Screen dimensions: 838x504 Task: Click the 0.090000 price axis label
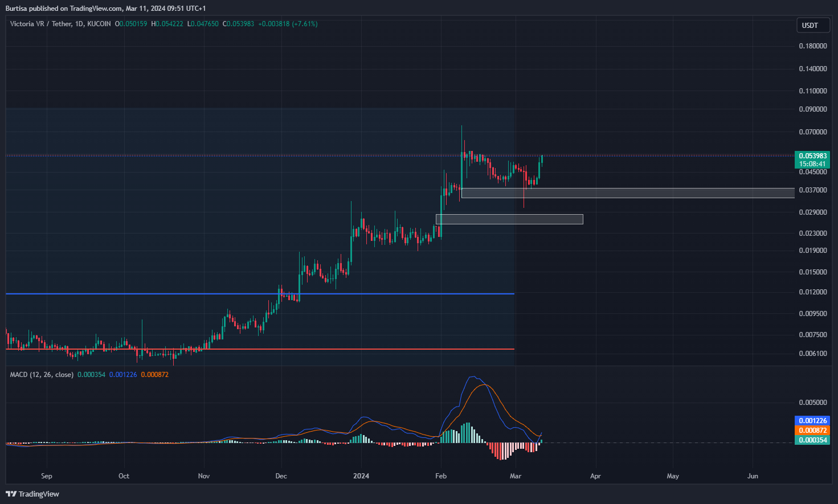[x=813, y=109]
